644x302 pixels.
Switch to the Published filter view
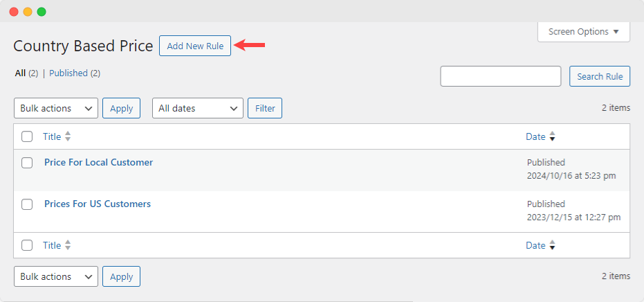(x=68, y=73)
